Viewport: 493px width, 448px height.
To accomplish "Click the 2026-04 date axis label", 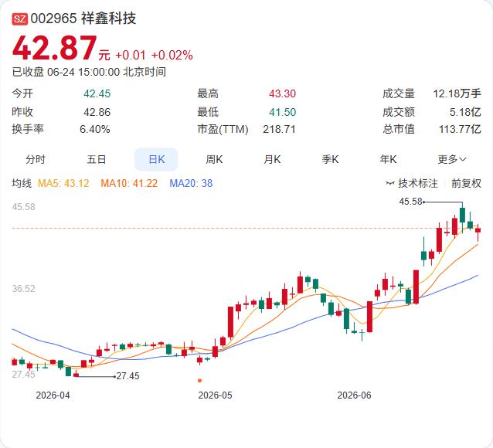I will pos(53,395).
